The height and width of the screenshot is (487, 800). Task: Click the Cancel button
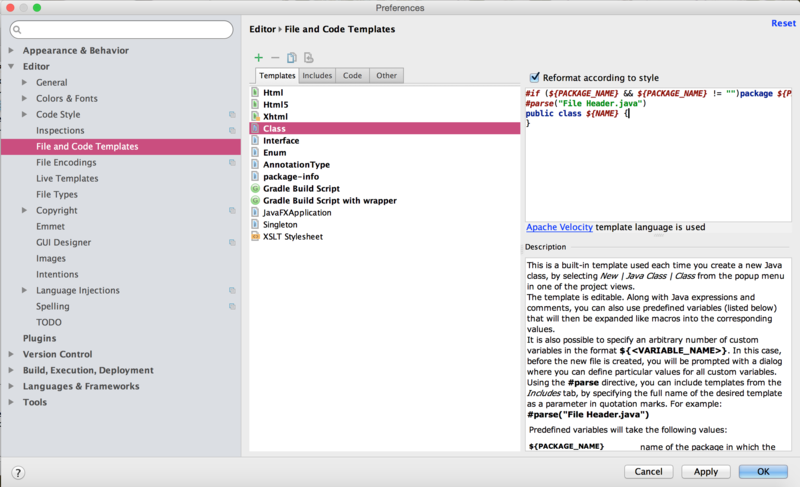648,472
